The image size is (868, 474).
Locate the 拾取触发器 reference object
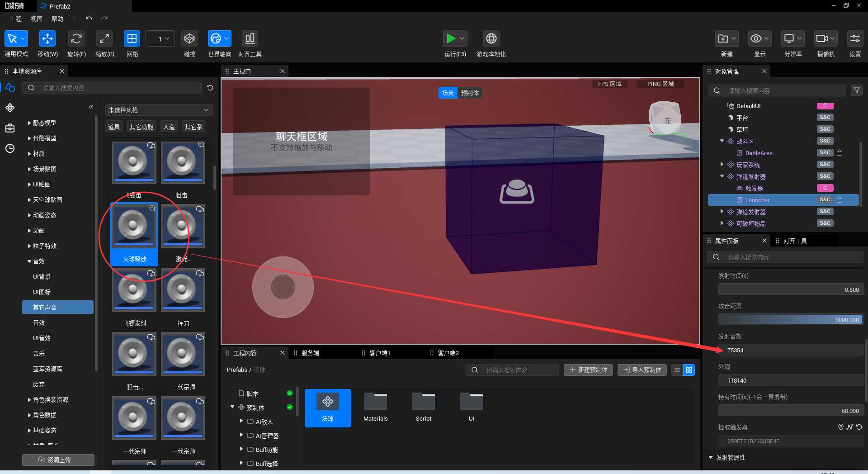(x=841, y=427)
